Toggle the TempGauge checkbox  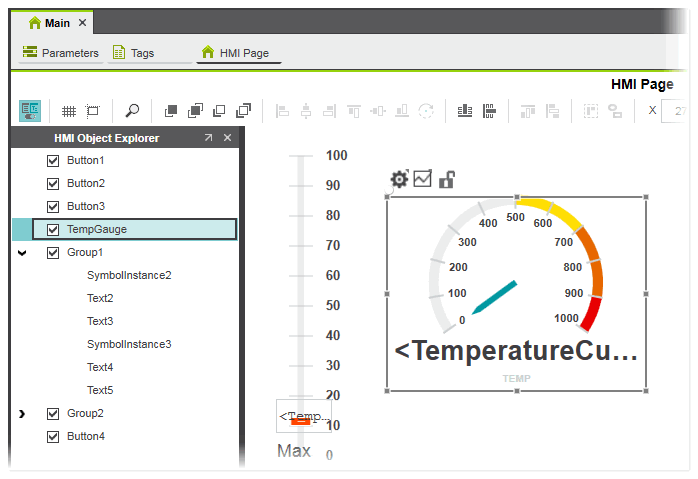54,229
